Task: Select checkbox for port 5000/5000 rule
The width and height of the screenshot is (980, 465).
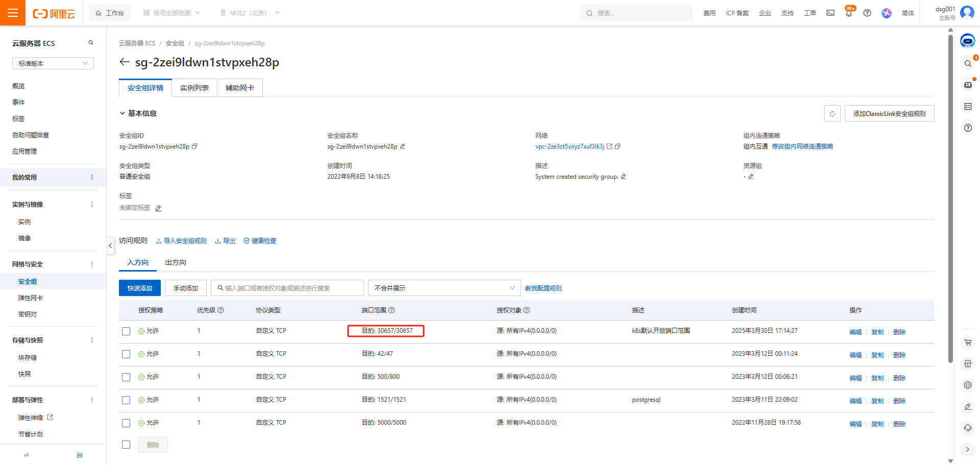Action: [126, 423]
